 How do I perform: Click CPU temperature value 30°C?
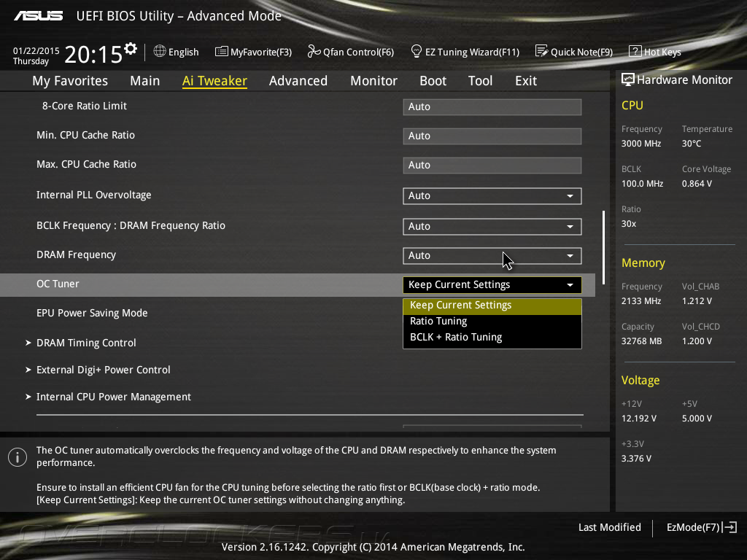pyautogui.click(x=692, y=144)
